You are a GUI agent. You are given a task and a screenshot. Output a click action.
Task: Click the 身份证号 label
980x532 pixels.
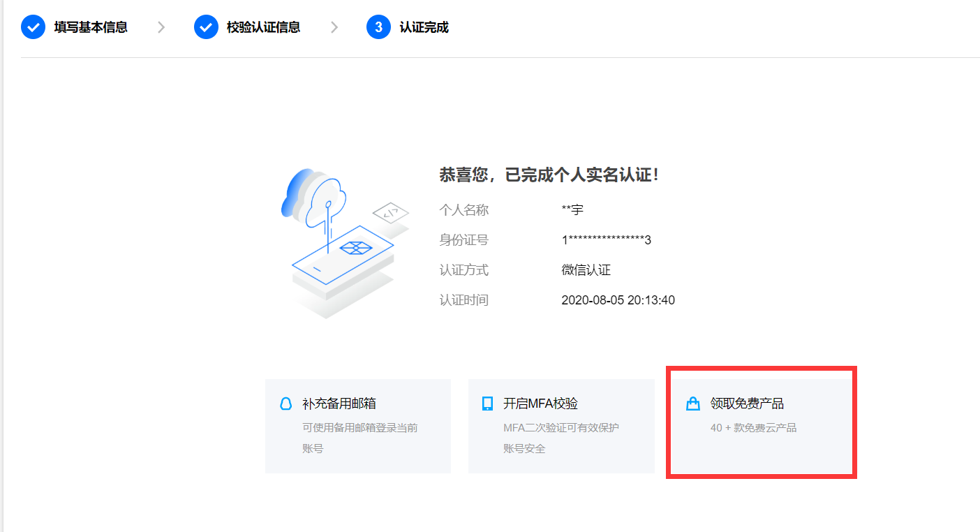463,240
